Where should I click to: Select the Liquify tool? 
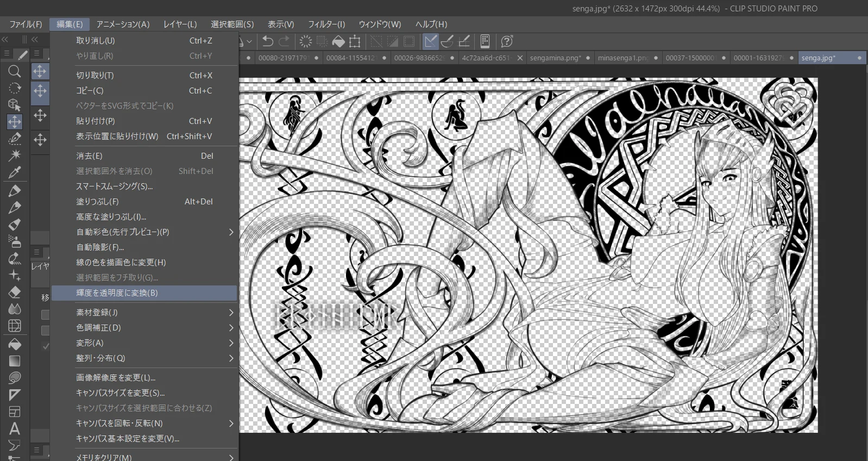click(15, 326)
